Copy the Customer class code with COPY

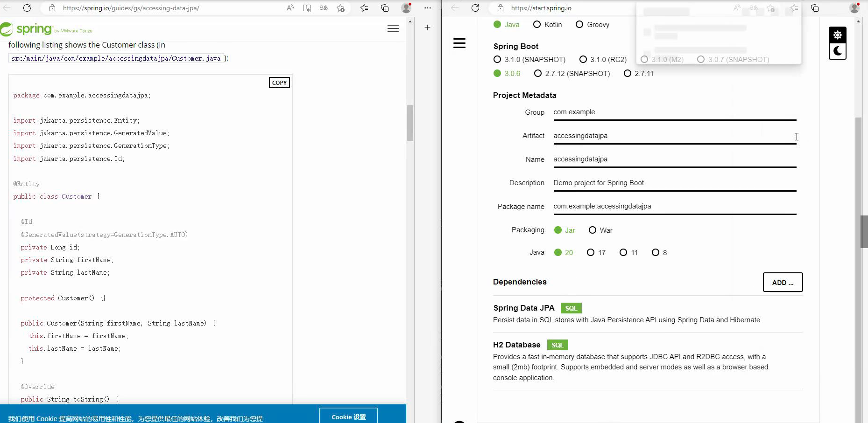tap(279, 83)
